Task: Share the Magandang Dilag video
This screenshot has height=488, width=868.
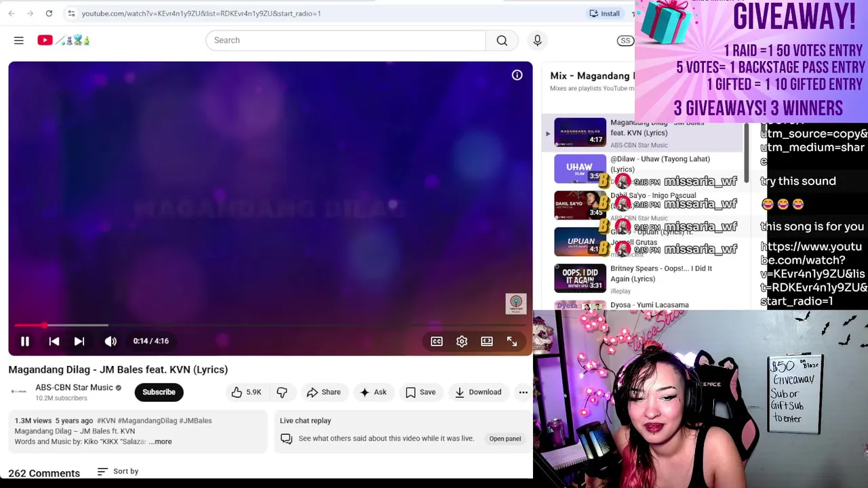Action: click(323, 392)
